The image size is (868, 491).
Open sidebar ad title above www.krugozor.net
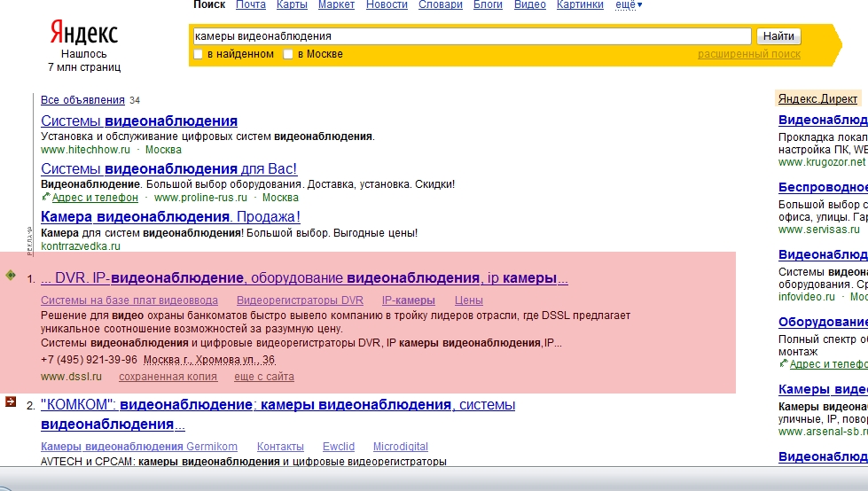click(823, 121)
